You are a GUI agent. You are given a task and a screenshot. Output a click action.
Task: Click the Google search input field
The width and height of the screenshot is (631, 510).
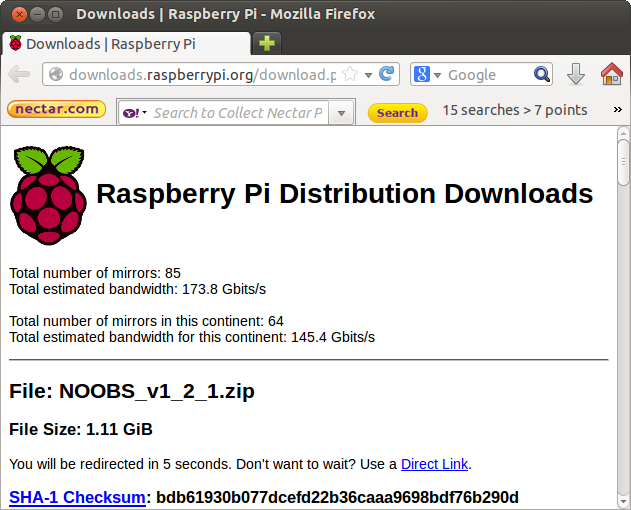[x=489, y=74]
